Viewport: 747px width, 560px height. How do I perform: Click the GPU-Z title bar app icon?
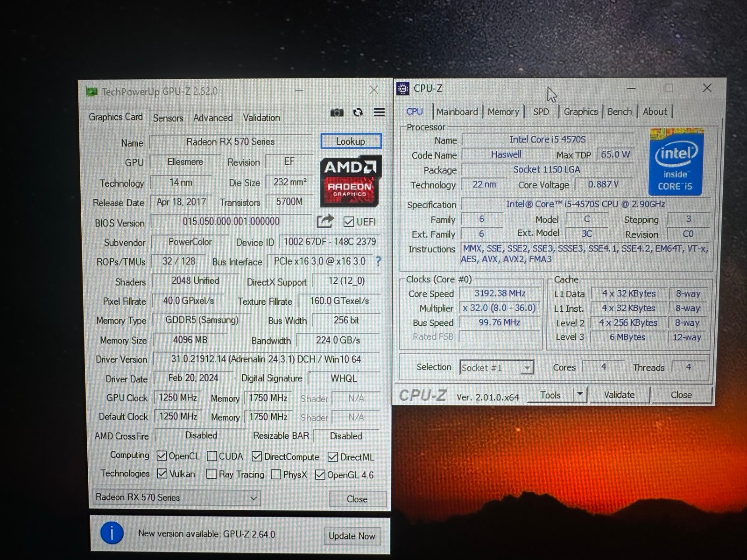[x=91, y=91]
